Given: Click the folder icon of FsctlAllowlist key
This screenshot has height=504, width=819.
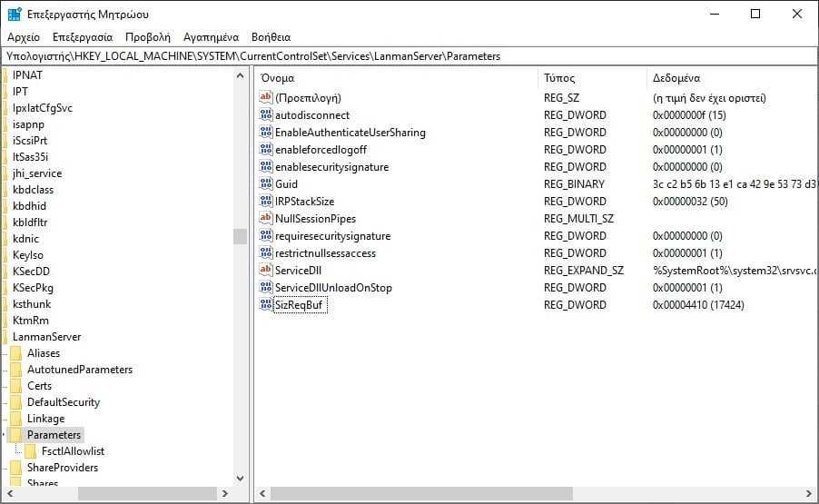Looking at the screenshot, I should click(x=31, y=450).
